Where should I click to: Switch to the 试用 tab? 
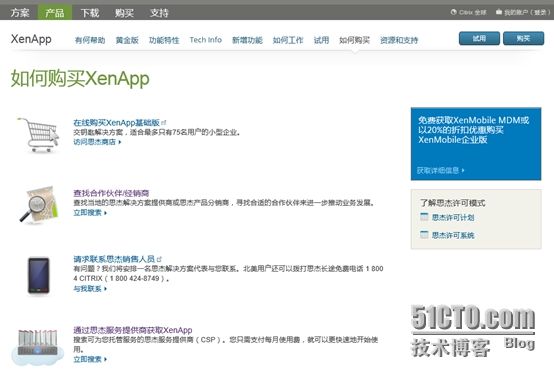[x=321, y=40]
